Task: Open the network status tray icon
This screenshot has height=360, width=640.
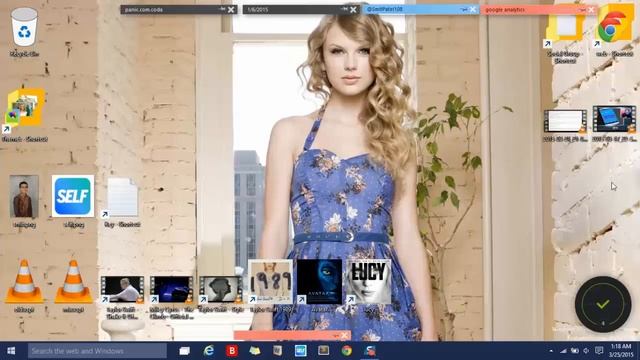Action: (x=563, y=351)
